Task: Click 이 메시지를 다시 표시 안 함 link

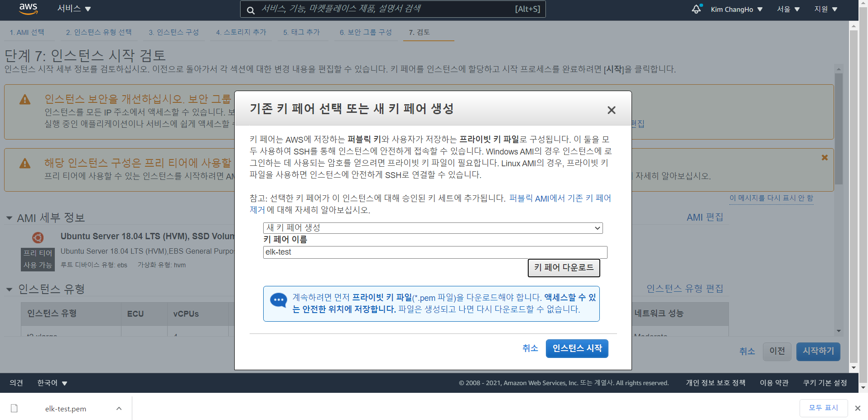Action: point(771,198)
